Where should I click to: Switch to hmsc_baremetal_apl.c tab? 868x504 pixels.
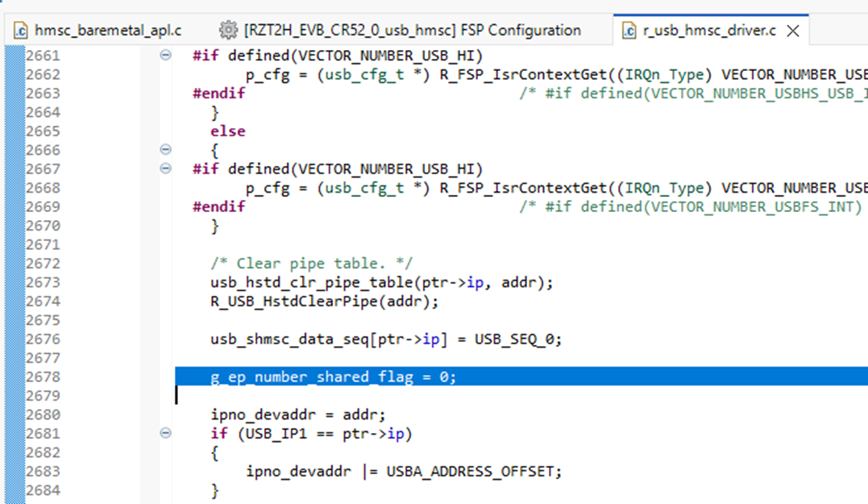click(107, 31)
